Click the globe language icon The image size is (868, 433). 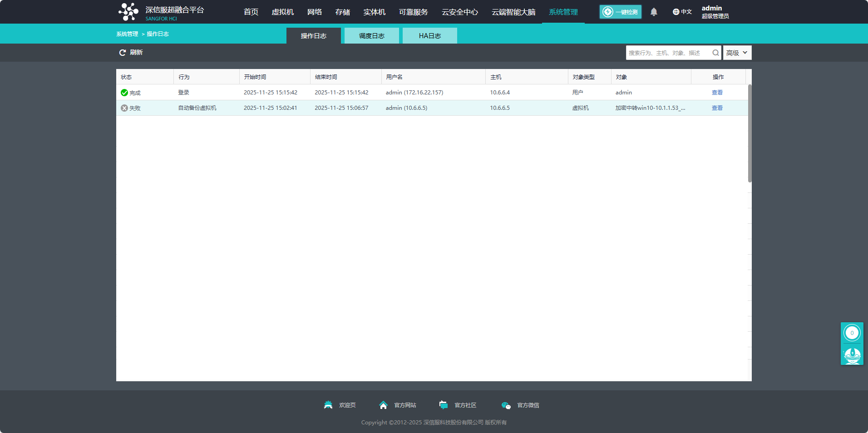point(676,12)
